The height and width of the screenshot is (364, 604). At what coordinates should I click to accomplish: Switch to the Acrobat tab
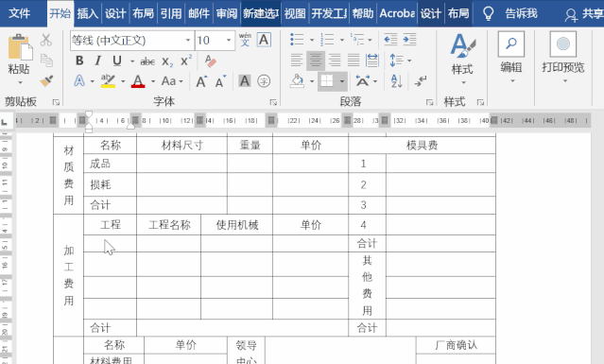[x=397, y=13]
